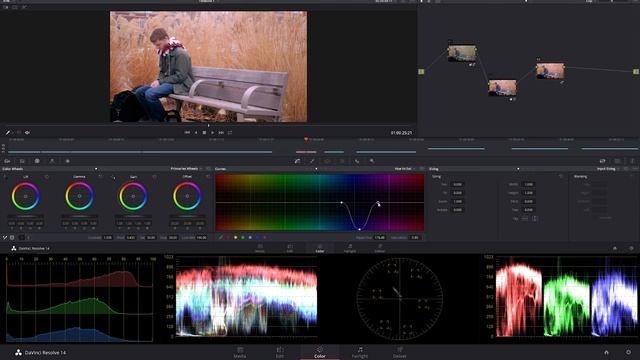Select the top-left node thumbnail
Viewport: 640px width, 360px height.
pos(462,53)
